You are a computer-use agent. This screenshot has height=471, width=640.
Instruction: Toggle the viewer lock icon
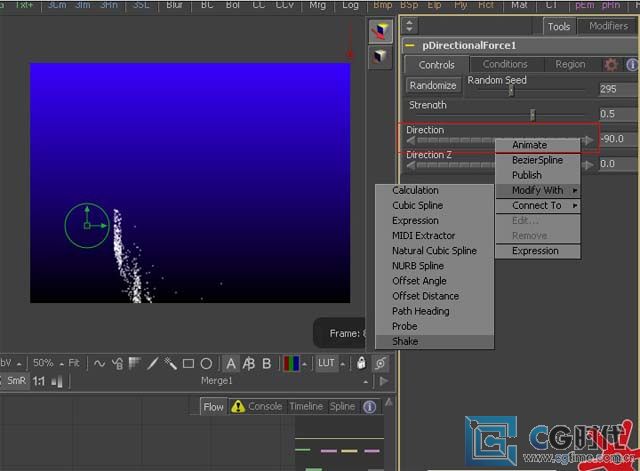pos(361,363)
